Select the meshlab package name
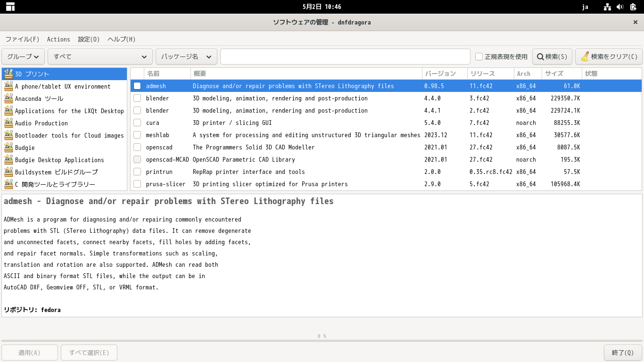This screenshot has width=644, height=362. point(157,135)
